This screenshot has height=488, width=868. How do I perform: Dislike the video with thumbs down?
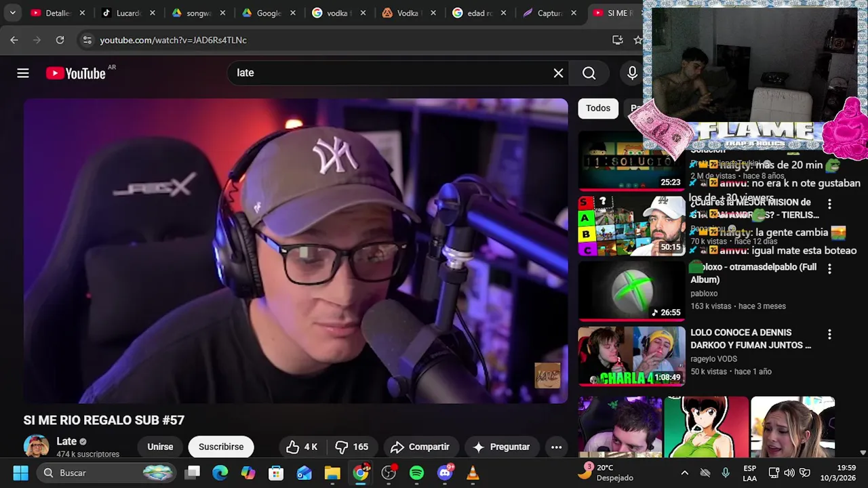(351, 447)
